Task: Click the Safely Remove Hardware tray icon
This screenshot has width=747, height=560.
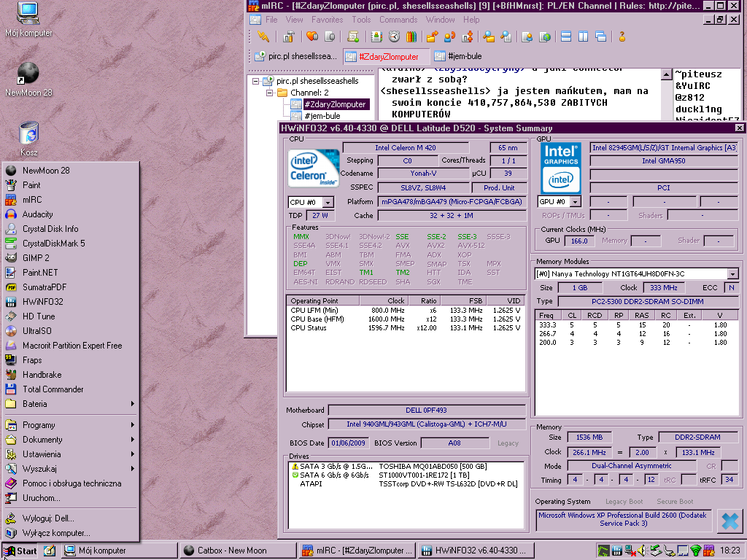Action: click(656, 551)
